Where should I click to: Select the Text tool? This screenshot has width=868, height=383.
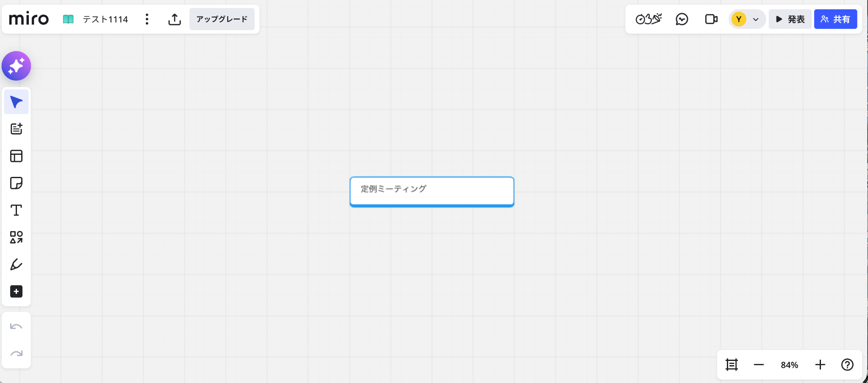click(17, 210)
